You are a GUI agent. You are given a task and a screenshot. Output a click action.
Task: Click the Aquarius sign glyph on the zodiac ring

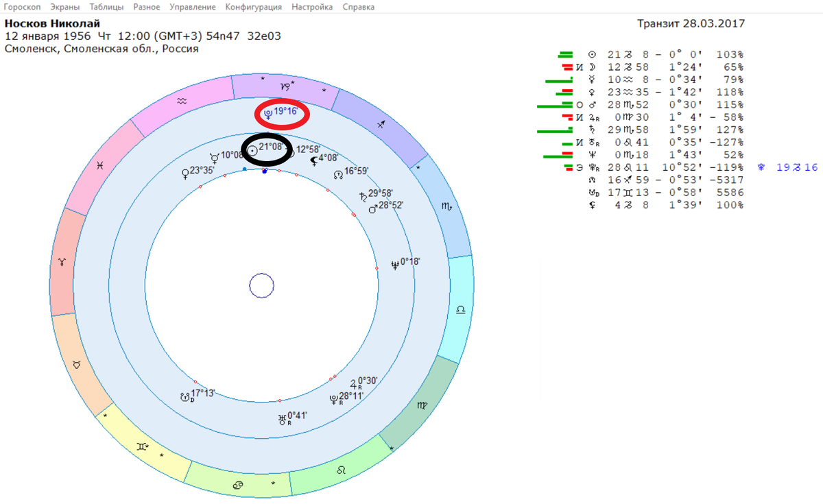tap(181, 100)
